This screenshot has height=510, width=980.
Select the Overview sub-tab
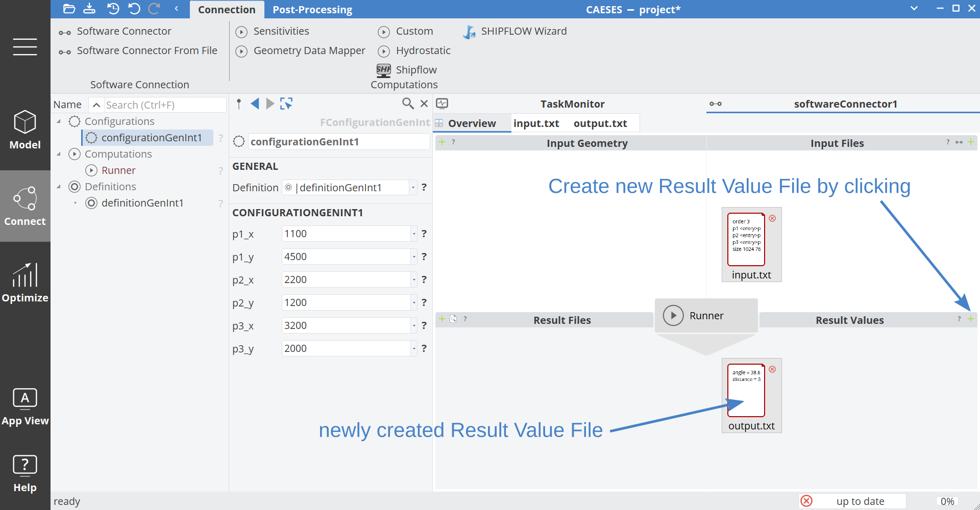(x=472, y=123)
